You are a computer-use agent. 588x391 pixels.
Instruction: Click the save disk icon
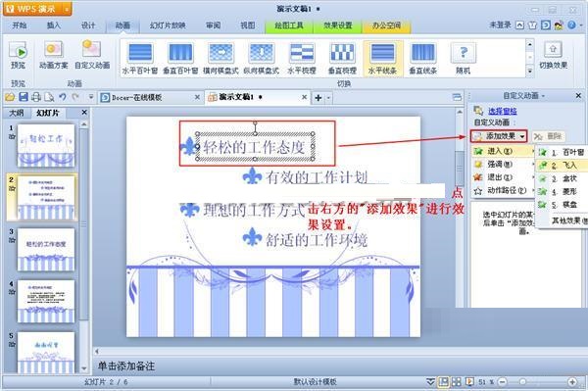(x=24, y=97)
